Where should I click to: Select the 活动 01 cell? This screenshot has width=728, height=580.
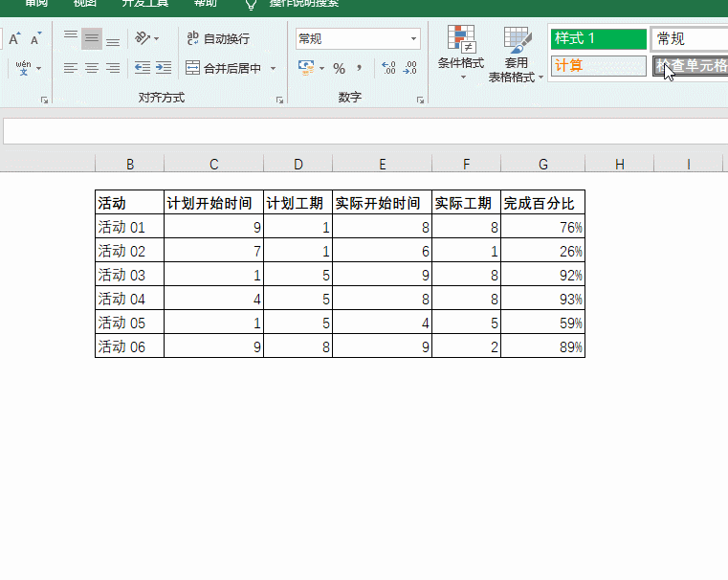coord(129,227)
